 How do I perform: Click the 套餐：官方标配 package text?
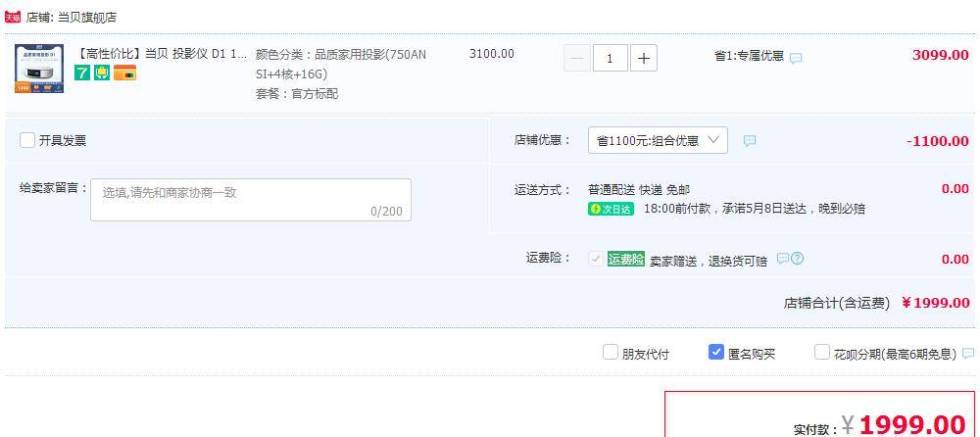(x=297, y=94)
